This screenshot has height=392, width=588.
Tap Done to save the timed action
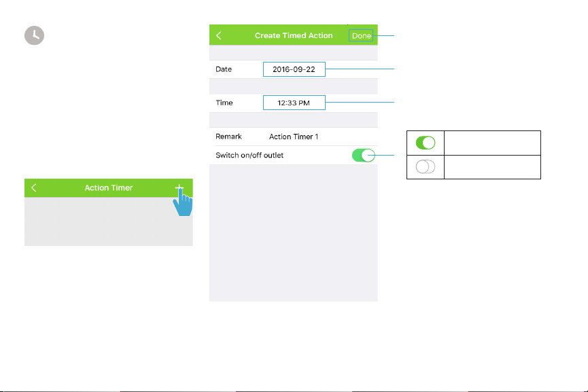(361, 35)
